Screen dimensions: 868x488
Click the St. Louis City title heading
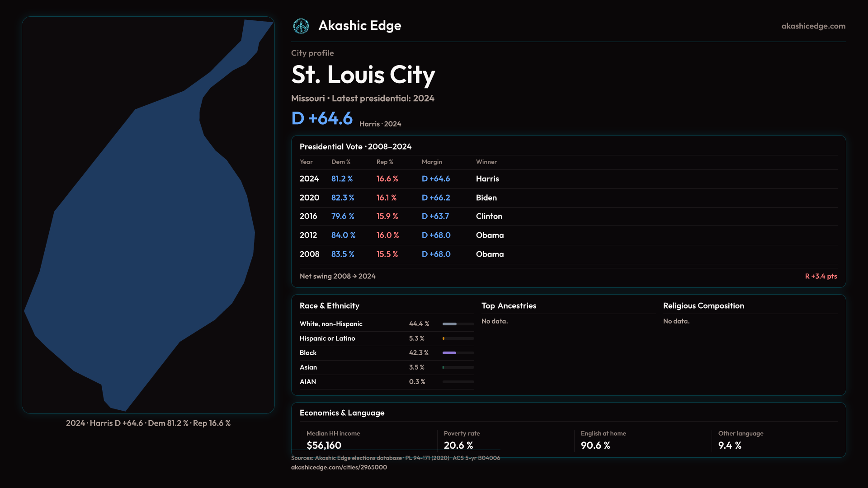(363, 75)
